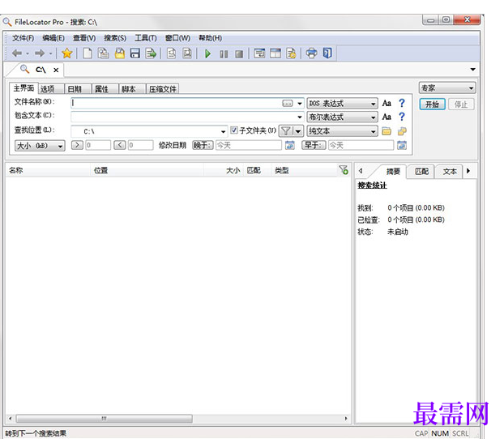504x439 pixels.
Task: Stop the search with square icon
Action: pos(239,54)
